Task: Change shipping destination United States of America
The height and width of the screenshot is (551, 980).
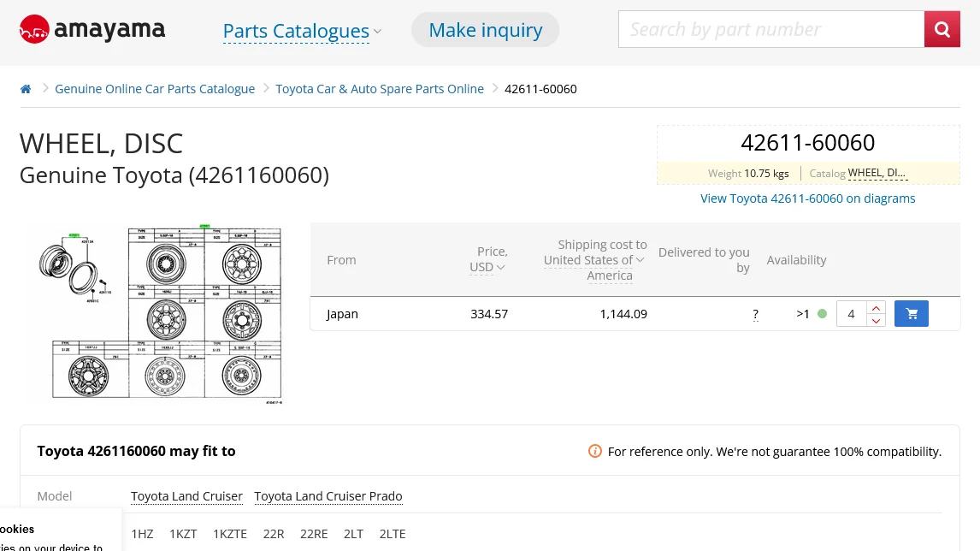Action: pos(594,260)
